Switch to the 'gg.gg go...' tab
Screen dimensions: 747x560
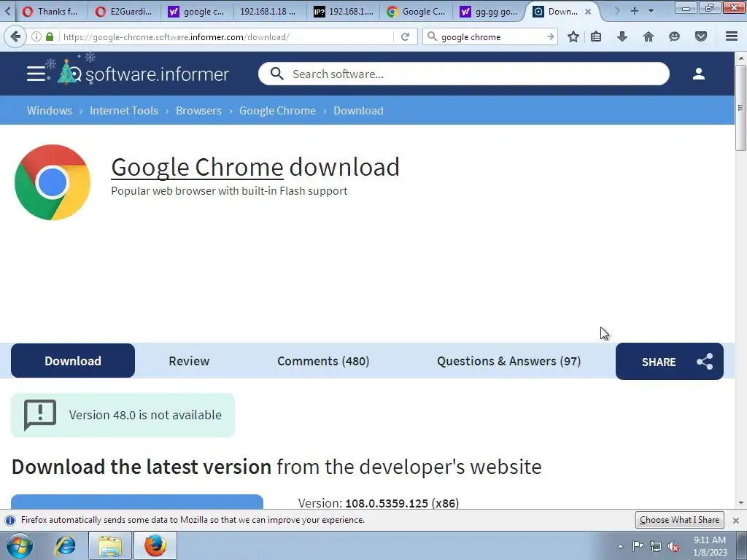tap(489, 12)
